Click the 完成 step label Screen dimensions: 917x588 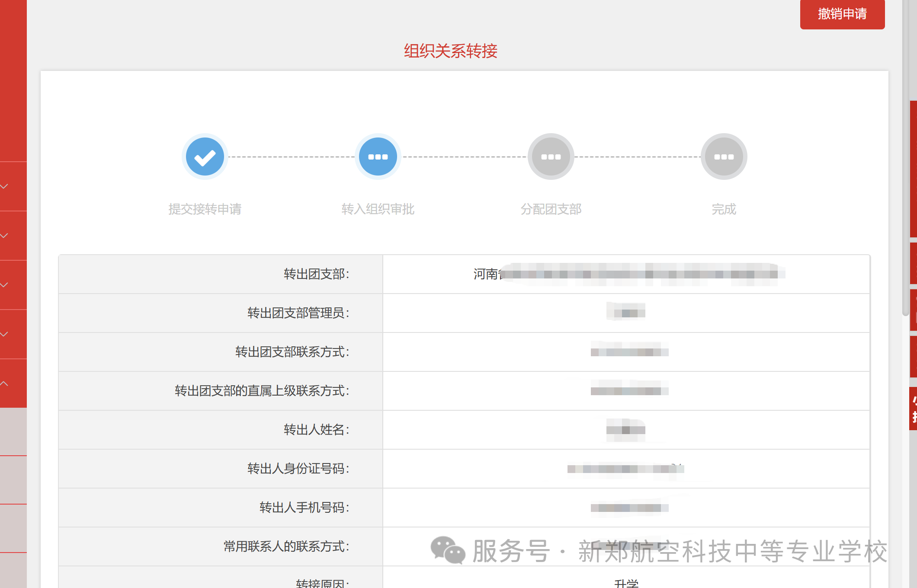(724, 209)
